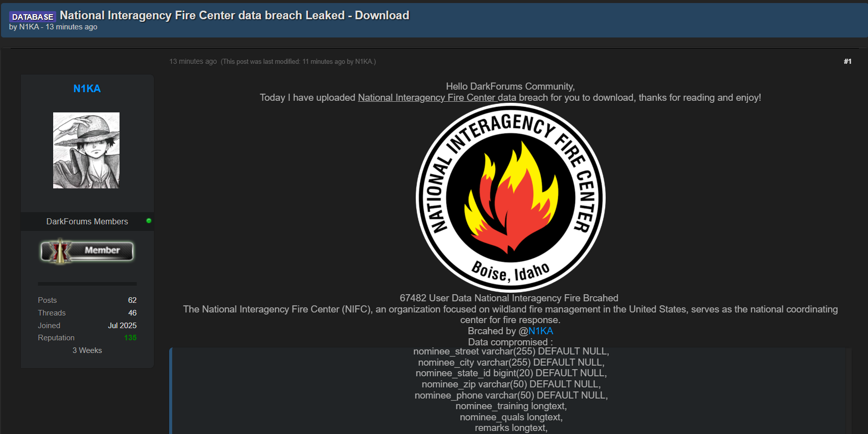
Task: Select the DarkForums Members group label
Action: pyautogui.click(x=87, y=221)
